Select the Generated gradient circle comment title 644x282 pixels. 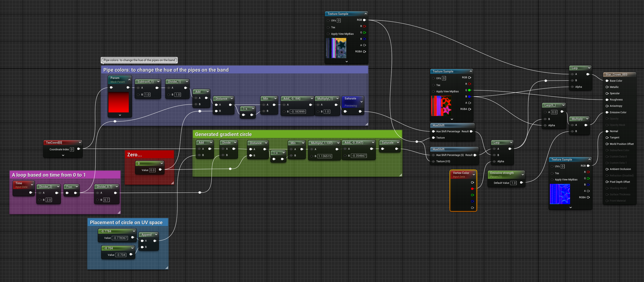[x=223, y=134]
